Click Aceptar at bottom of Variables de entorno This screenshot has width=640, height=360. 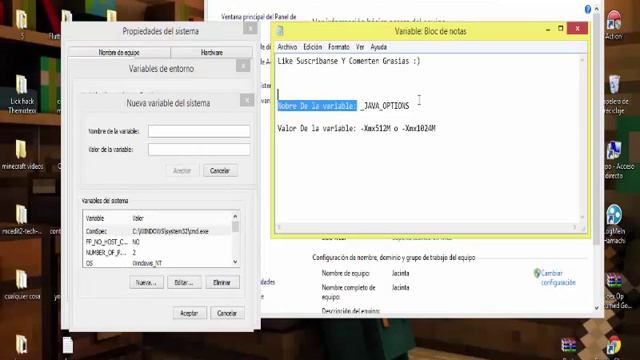point(189,313)
